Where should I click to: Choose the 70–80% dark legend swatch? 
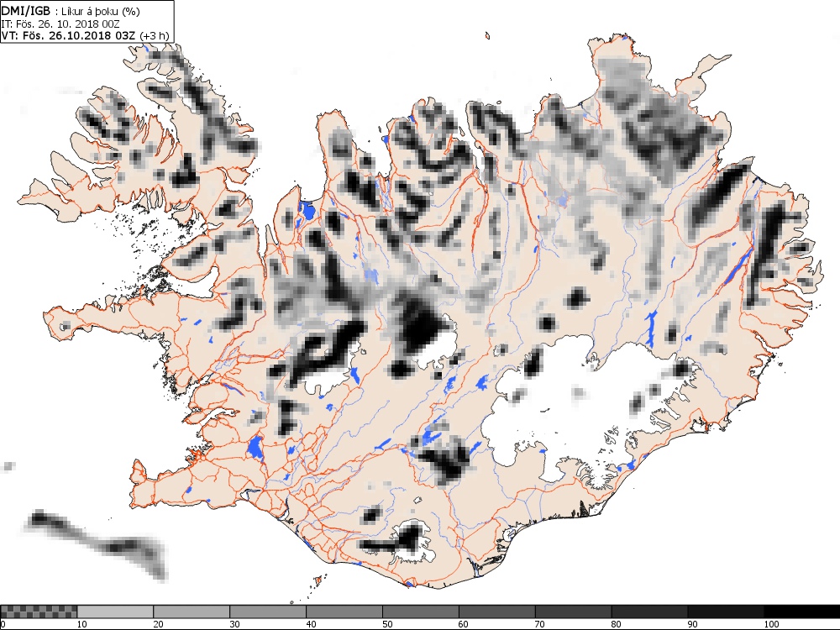tap(573, 612)
